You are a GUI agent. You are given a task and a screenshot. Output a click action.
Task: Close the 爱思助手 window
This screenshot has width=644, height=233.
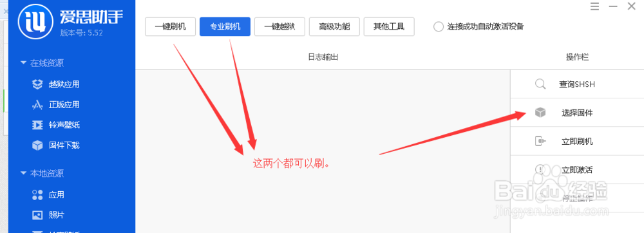coord(631,6)
